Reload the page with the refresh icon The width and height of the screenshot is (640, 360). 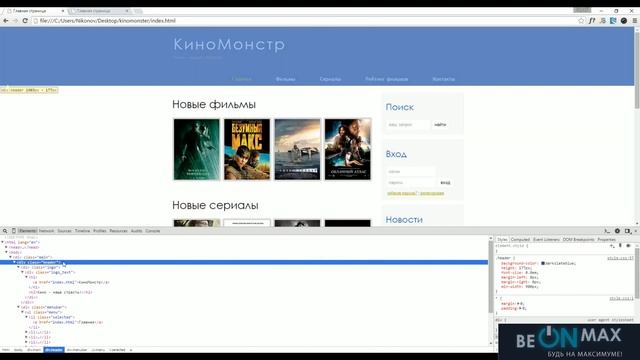[x=25, y=20]
